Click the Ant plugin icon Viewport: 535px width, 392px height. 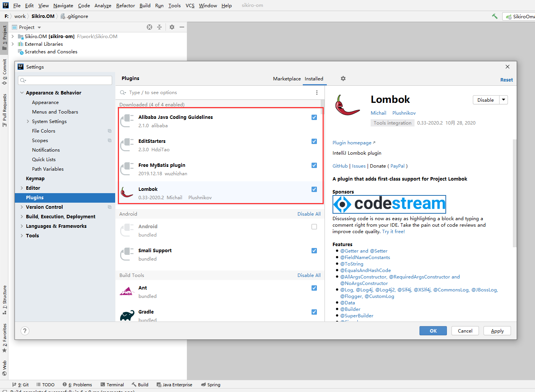point(127,292)
